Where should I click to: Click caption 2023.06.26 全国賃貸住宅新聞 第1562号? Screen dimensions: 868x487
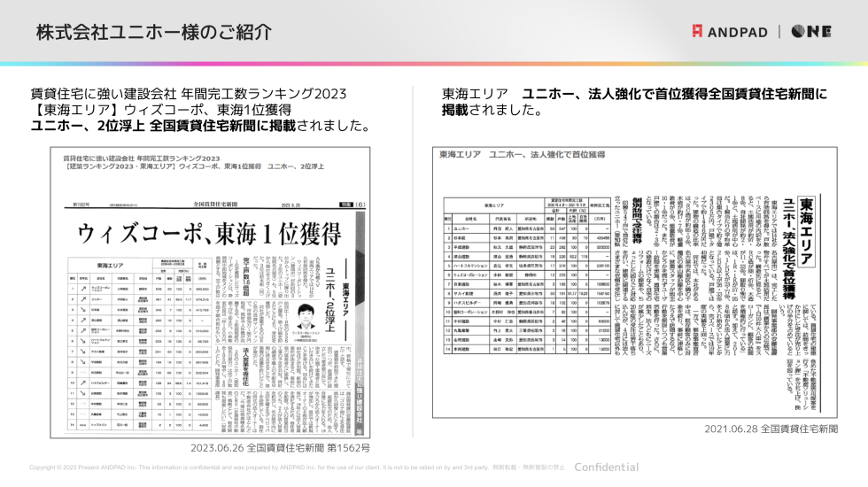[281, 448]
